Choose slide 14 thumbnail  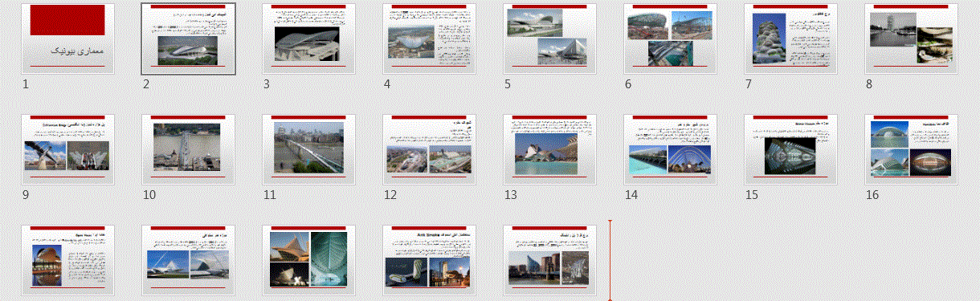click(x=671, y=149)
